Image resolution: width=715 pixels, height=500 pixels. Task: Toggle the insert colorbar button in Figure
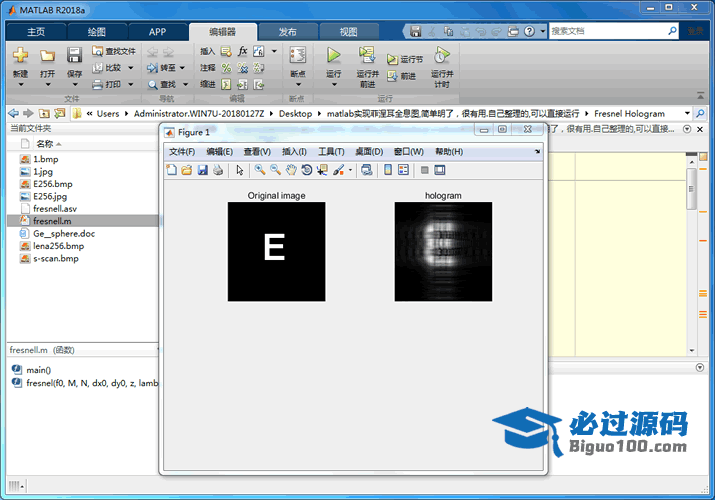[x=388, y=170]
